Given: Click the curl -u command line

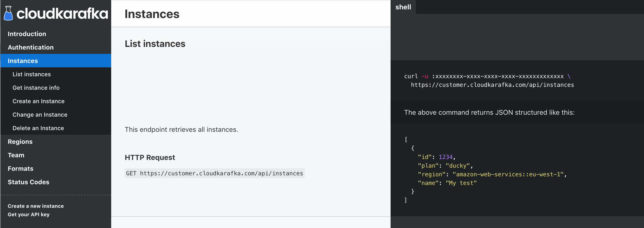Looking at the screenshot, I should tap(487, 76).
